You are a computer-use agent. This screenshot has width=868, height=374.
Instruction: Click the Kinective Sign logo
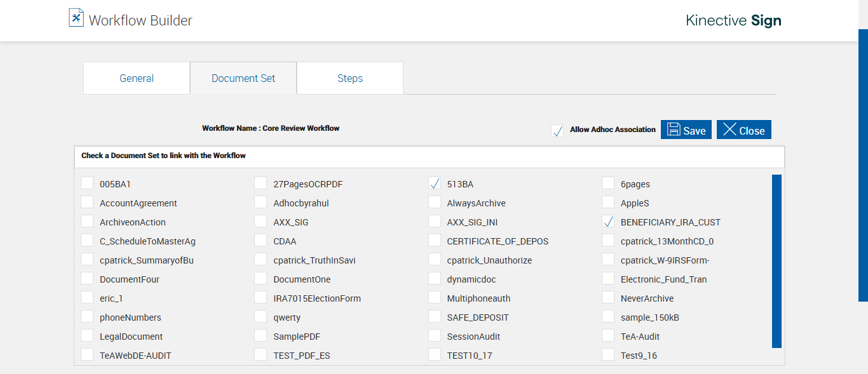click(x=733, y=20)
